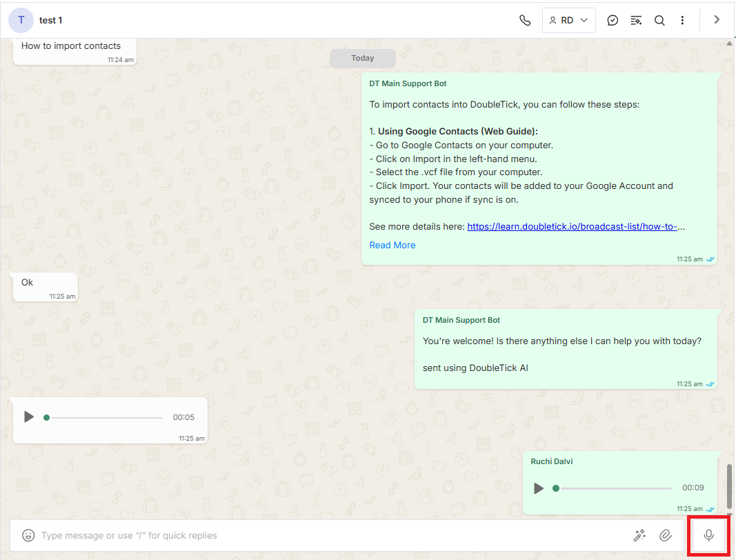
Task: Click the 00:05 audio progress bar
Action: [x=103, y=417]
